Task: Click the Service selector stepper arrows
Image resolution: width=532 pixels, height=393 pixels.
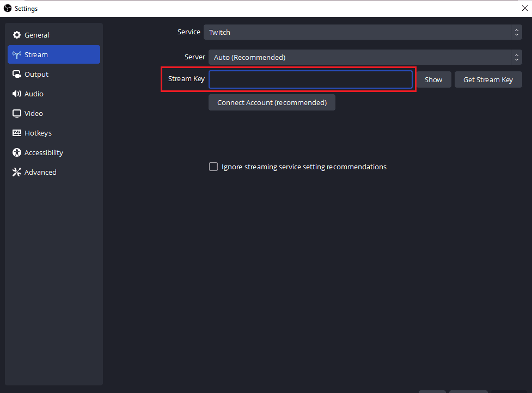Action: [516, 32]
